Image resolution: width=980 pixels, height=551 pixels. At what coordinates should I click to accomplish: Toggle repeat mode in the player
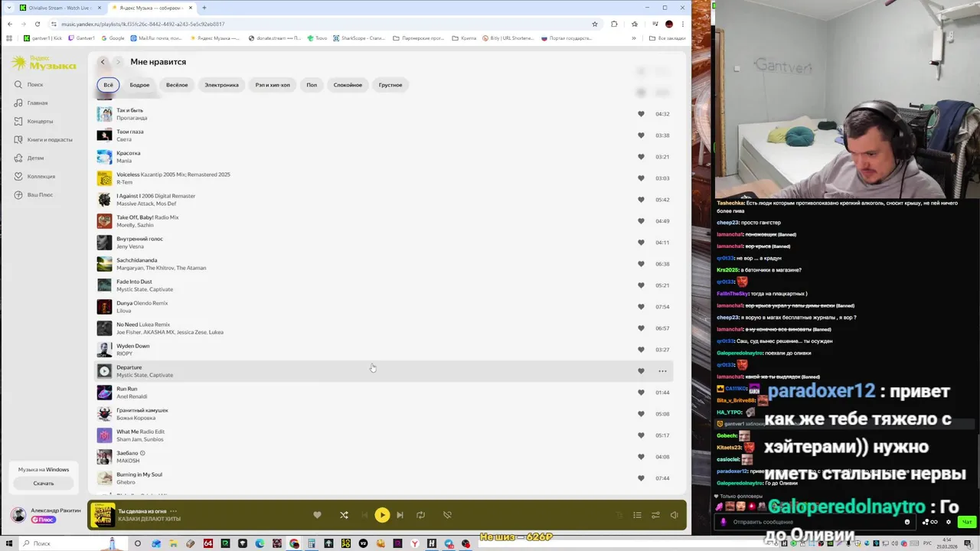[420, 515]
